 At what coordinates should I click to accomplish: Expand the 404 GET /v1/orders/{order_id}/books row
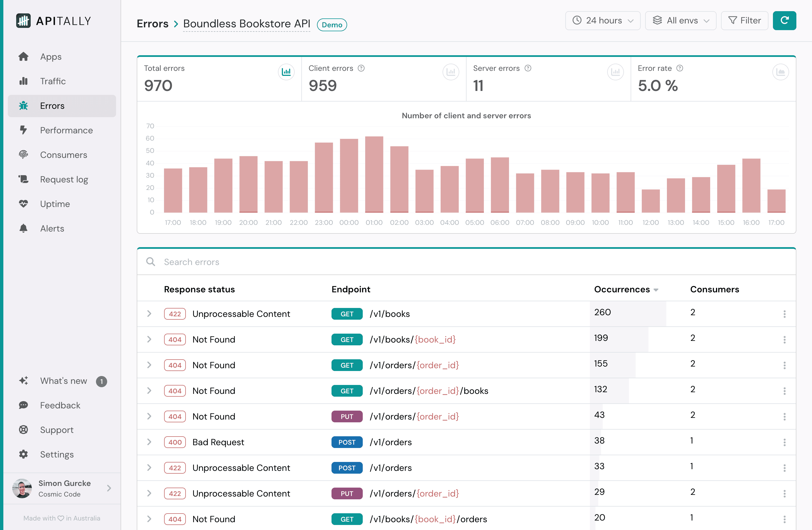click(149, 391)
